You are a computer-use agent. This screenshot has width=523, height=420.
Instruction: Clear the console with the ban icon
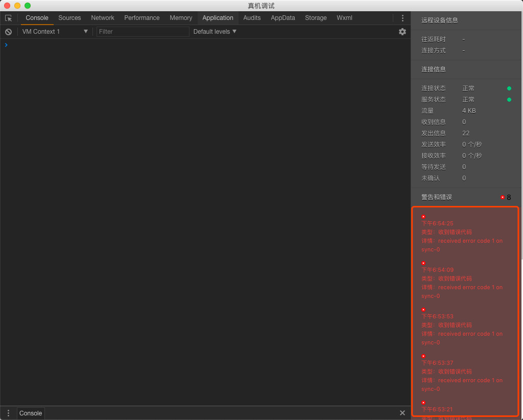[x=8, y=32]
